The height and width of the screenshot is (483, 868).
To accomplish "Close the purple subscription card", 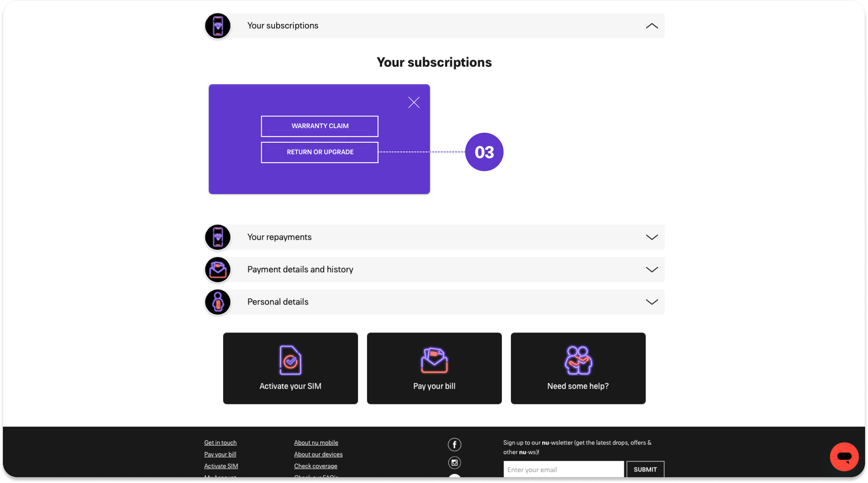I will pyautogui.click(x=414, y=103).
